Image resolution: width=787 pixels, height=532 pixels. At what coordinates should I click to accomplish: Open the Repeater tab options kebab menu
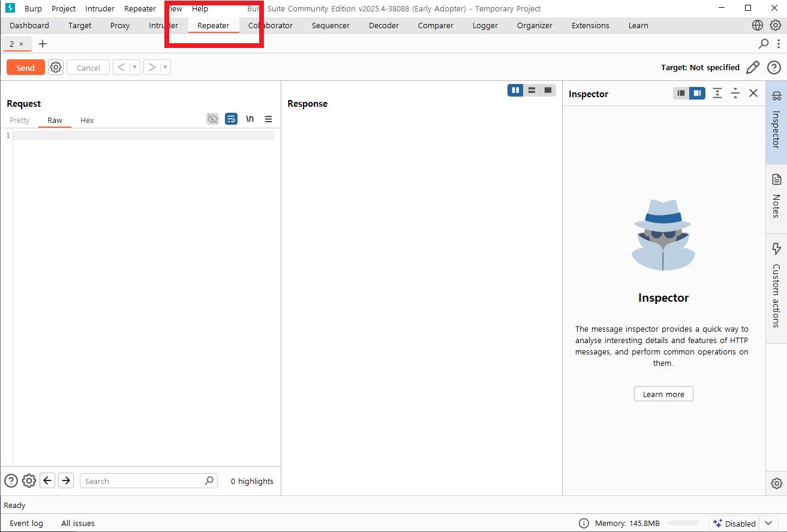point(778,44)
